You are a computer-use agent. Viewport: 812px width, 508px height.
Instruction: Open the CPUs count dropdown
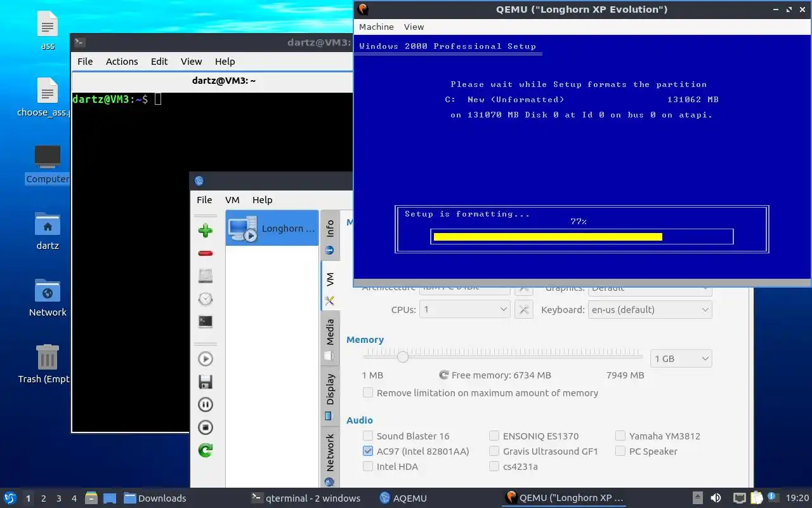point(465,310)
